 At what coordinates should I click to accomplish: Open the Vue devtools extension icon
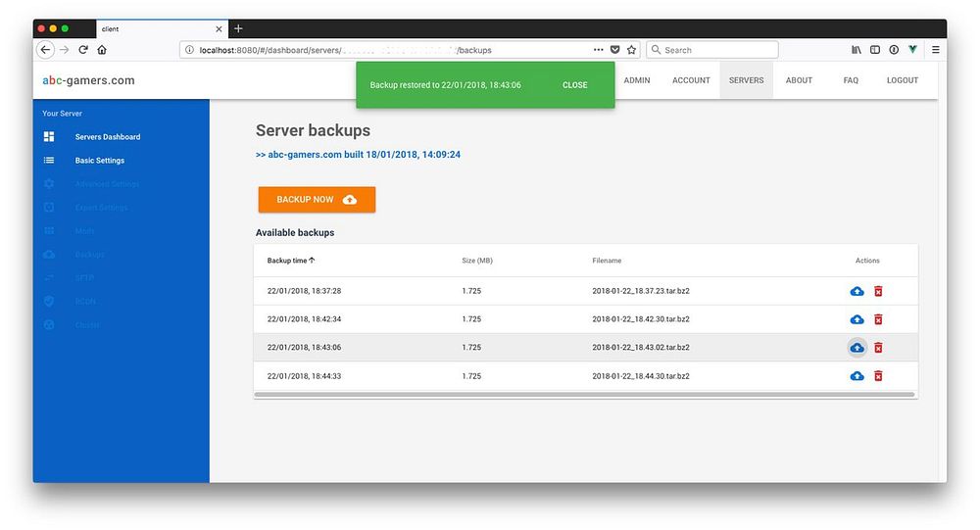[x=912, y=50]
